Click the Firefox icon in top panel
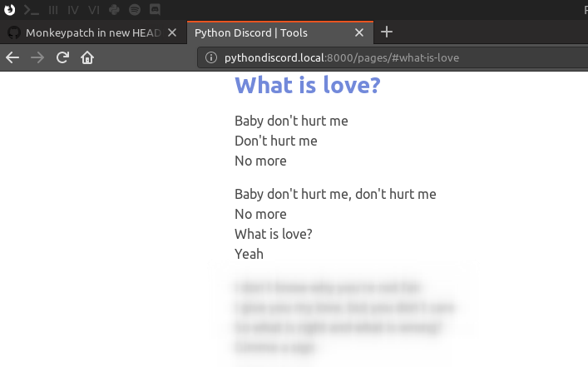 (10, 9)
